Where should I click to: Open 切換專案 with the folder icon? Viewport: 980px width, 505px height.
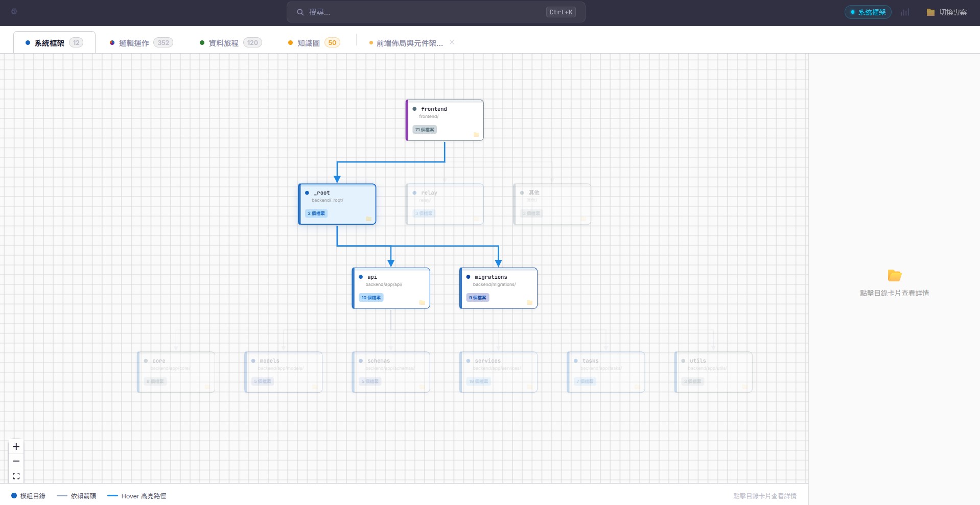tap(946, 12)
